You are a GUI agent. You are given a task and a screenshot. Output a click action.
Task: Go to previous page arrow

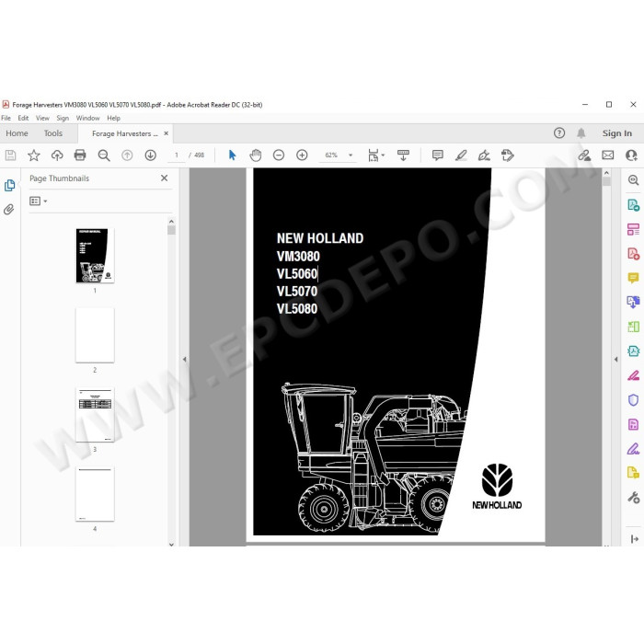[x=127, y=155]
